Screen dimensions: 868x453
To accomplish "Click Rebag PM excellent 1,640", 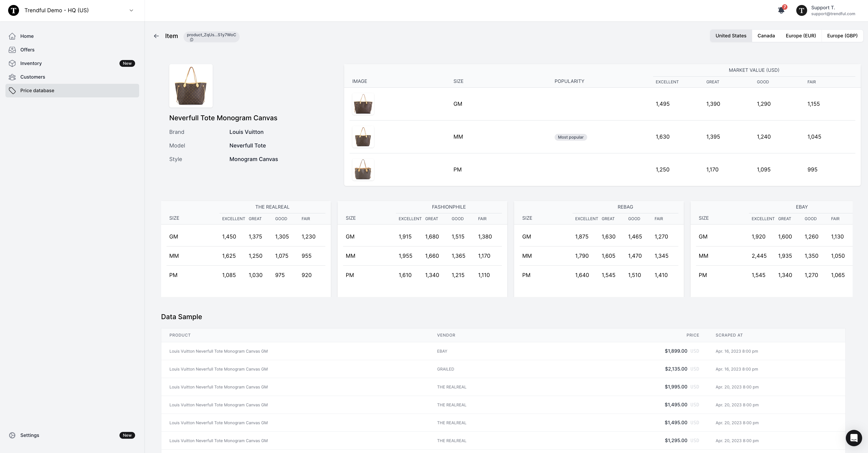I will [582, 275].
